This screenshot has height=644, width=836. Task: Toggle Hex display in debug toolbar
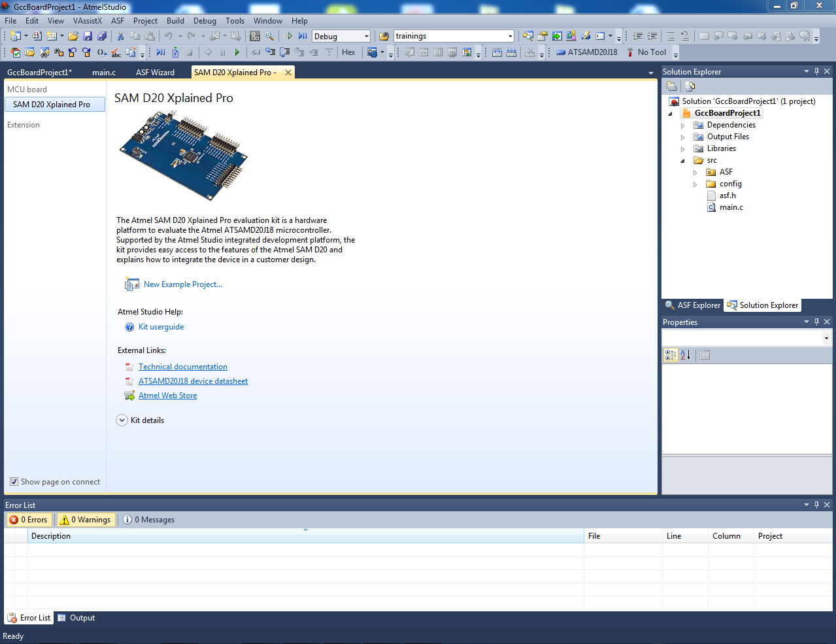[348, 52]
